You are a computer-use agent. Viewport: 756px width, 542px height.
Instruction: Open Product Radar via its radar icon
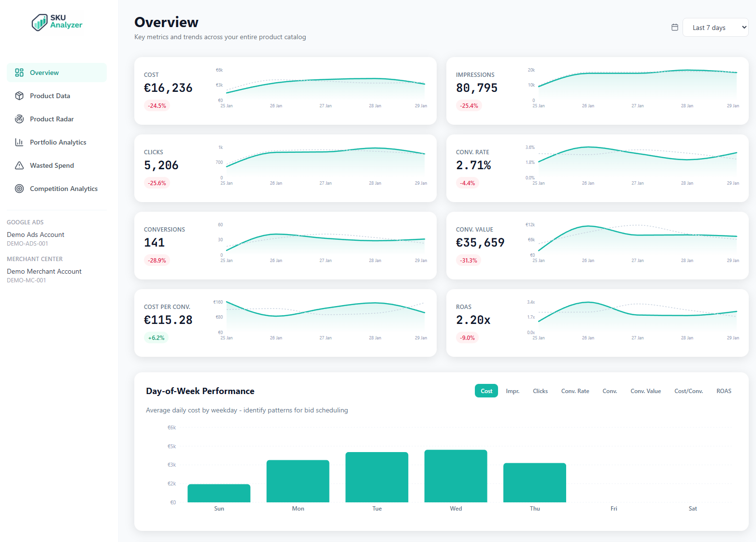click(x=19, y=119)
